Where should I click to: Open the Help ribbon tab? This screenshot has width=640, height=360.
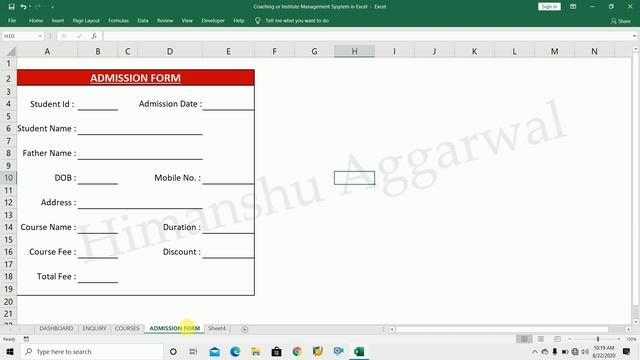click(x=239, y=20)
